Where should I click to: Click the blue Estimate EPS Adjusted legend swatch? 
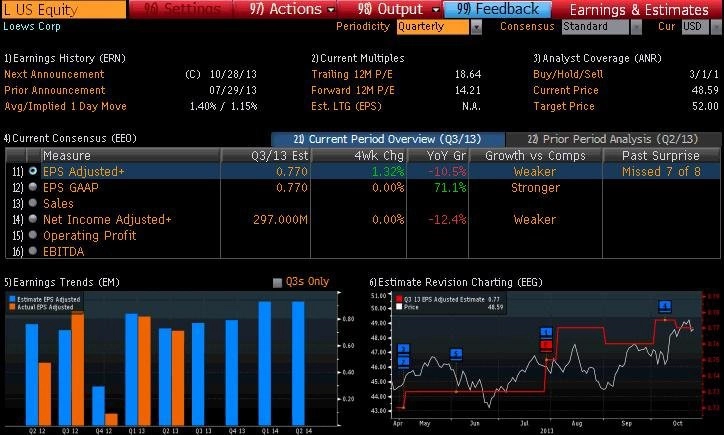click(12, 299)
